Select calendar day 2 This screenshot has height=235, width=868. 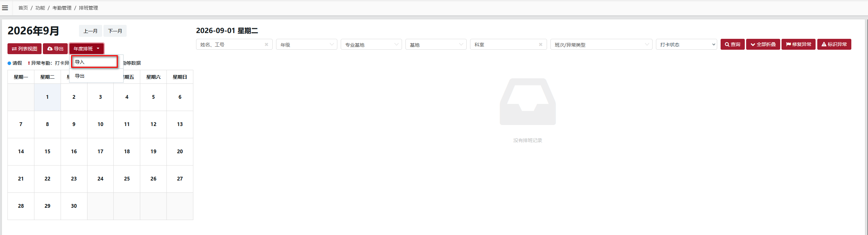pos(74,97)
